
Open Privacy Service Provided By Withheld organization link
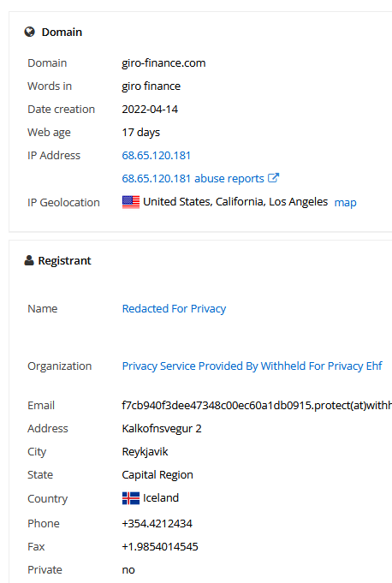252,366
